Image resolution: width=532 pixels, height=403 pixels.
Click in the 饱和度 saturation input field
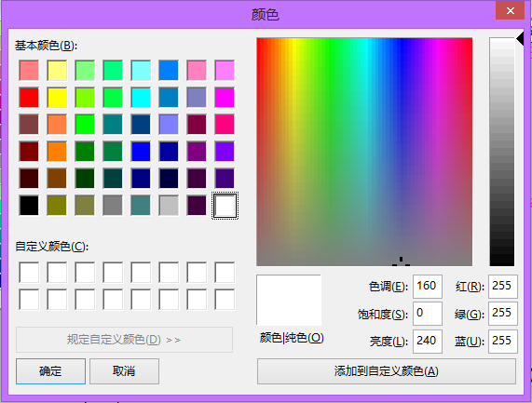pyautogui.click(x=428, y=314)
